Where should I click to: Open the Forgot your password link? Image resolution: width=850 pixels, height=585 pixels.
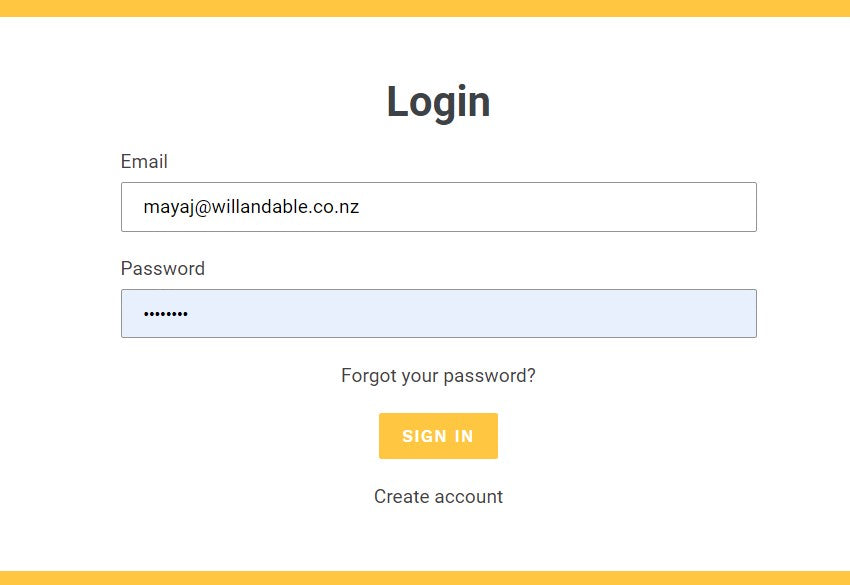(438, 376)
